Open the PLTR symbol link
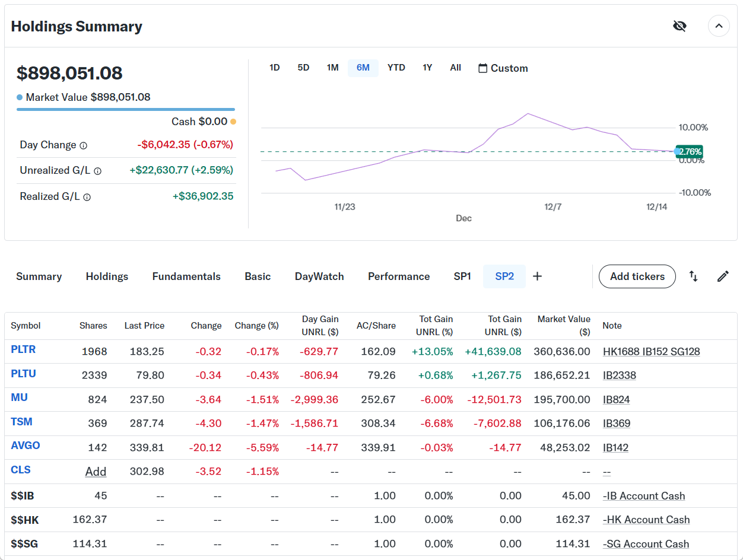Image resolution: width=743 pixels, height=560 pixels. click(23, 349)
